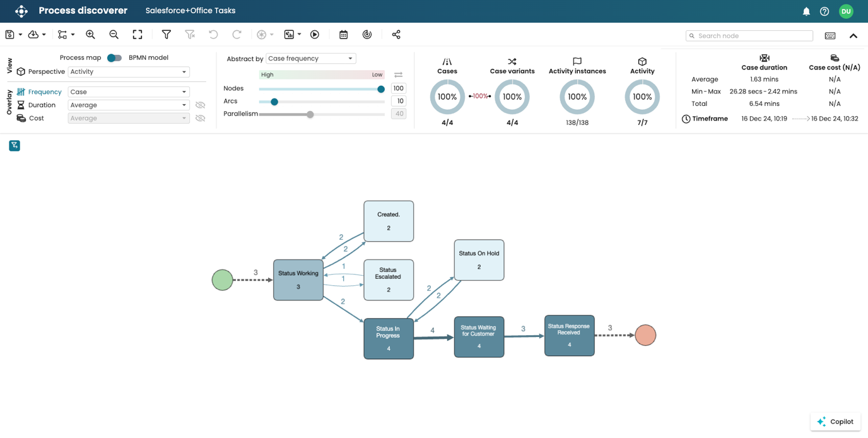
Task: Click the animate process playback icon
Action: pyautogui.click(x=315, y=34)
